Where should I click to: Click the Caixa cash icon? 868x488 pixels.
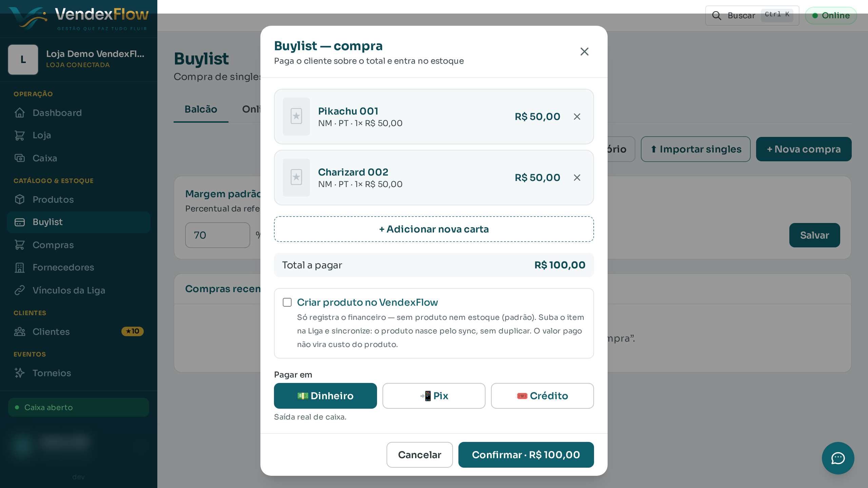[x=20, y=158]
